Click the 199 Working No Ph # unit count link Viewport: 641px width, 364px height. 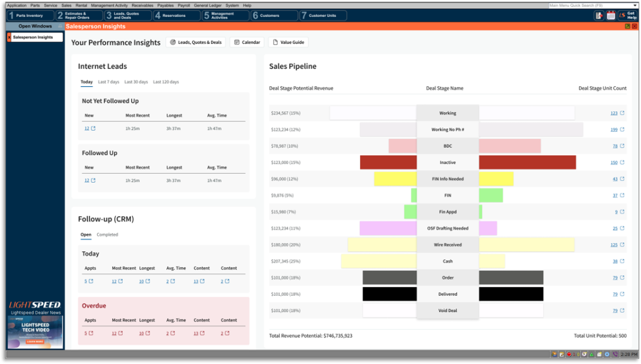click(x=613, y=129)
